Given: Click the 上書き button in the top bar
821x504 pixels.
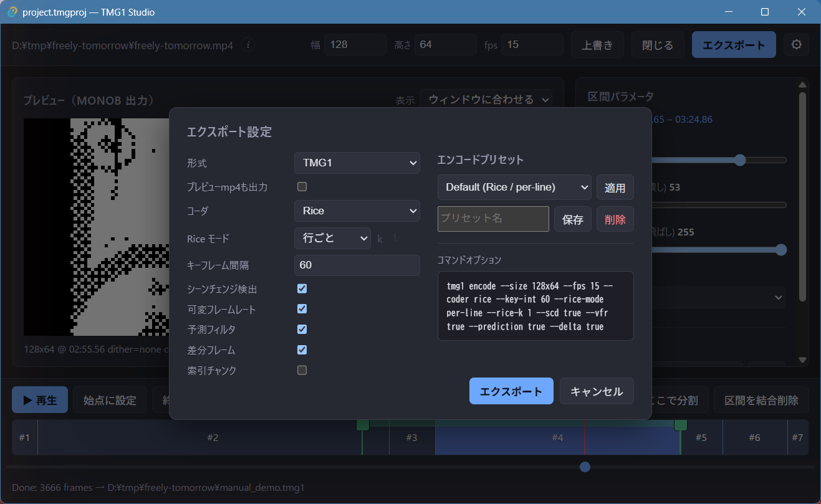Looking at the screenshot, I should coord(598,45).
